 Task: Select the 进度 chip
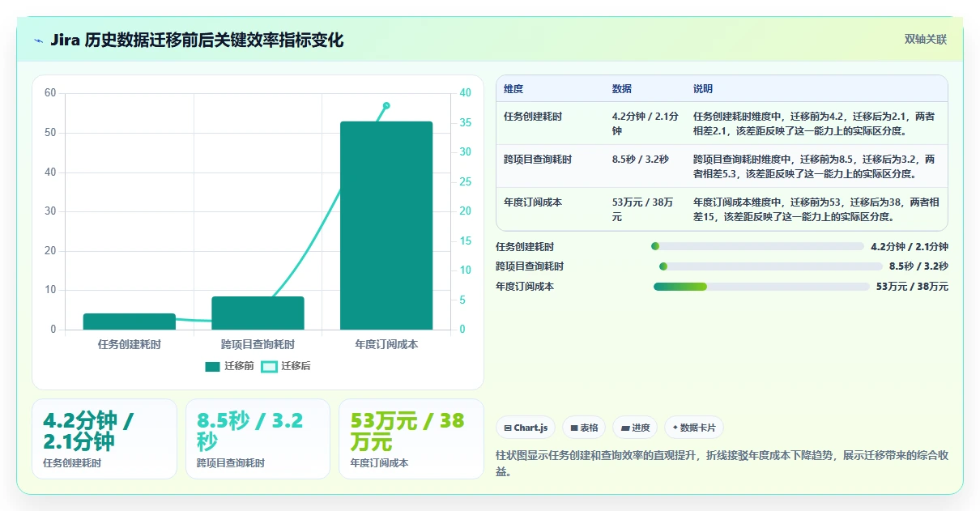[635, 428]
